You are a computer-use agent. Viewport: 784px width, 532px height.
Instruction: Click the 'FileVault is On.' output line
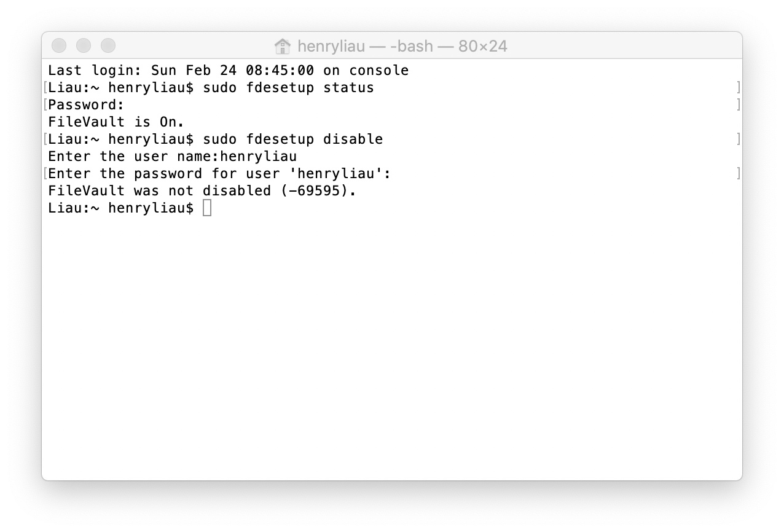click(116, 122)
